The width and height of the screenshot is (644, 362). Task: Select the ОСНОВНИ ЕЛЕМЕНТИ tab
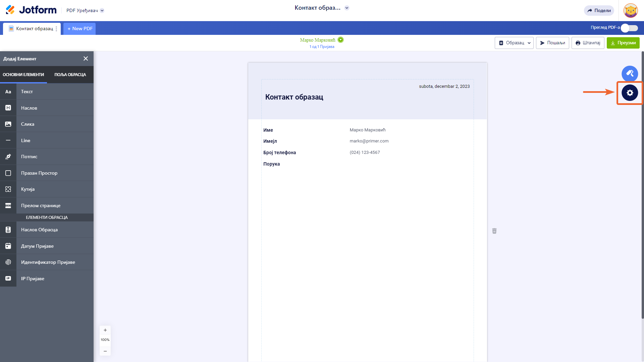tap(23, 75)
